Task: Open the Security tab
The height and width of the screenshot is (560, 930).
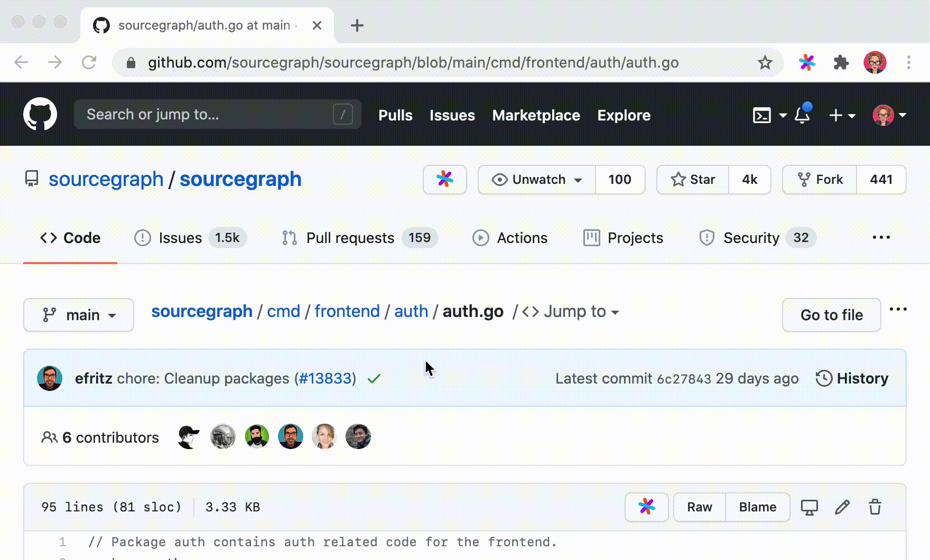Action: coord(757,238)
